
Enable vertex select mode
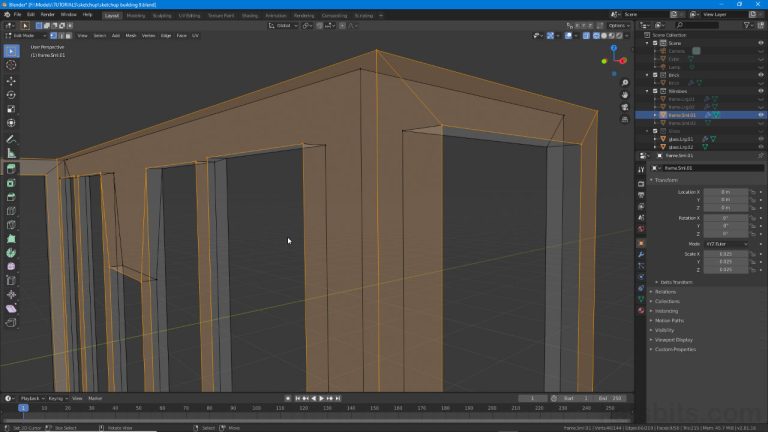point(53,36)
